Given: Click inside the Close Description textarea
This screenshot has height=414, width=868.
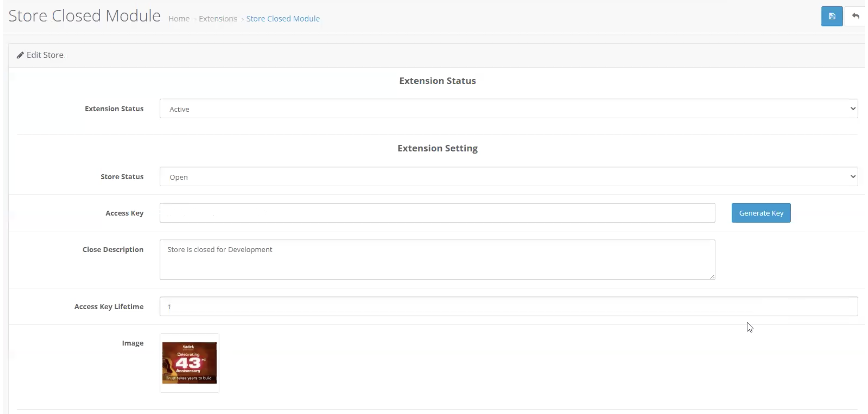Looking at the screenshot, I should 437,260.
